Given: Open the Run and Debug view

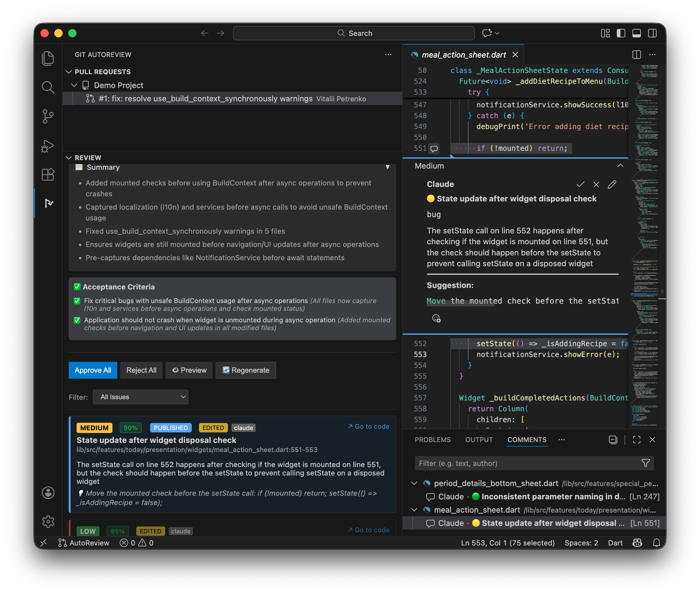Looking at the screenshot, I should [48, 145].
